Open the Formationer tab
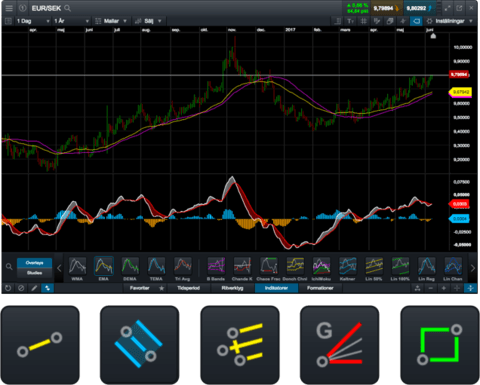 click(x=320, y=288)
